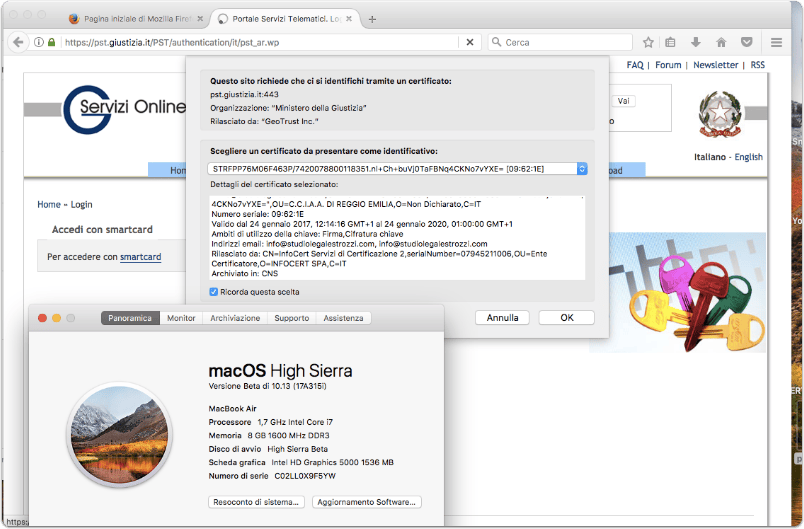Close the Pagina iniziale di Mozilla Firefox tab

pyautogui.click(x=200, y=18)
